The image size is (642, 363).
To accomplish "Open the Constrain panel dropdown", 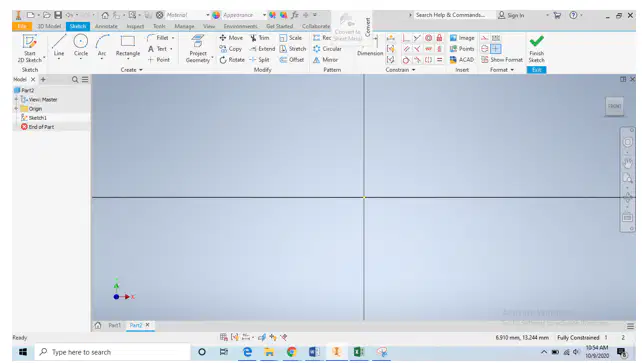I will tap(400, 70).
